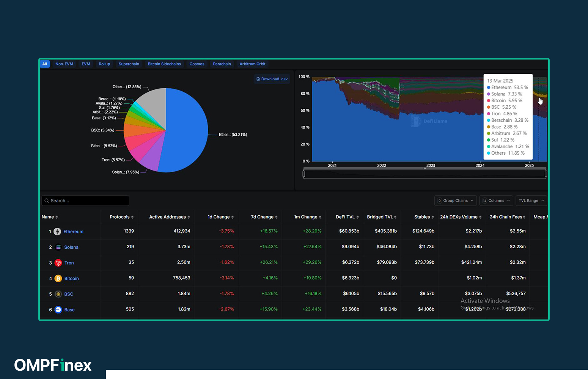Sort by Bridged TVL arrows

[395, 217]
